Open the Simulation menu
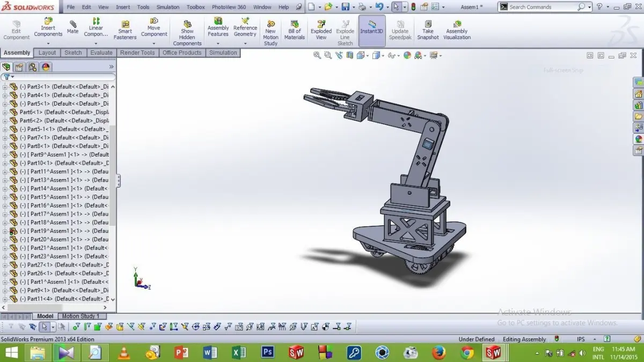Screen dimensions: 644x362 click(x=168, y=7)
